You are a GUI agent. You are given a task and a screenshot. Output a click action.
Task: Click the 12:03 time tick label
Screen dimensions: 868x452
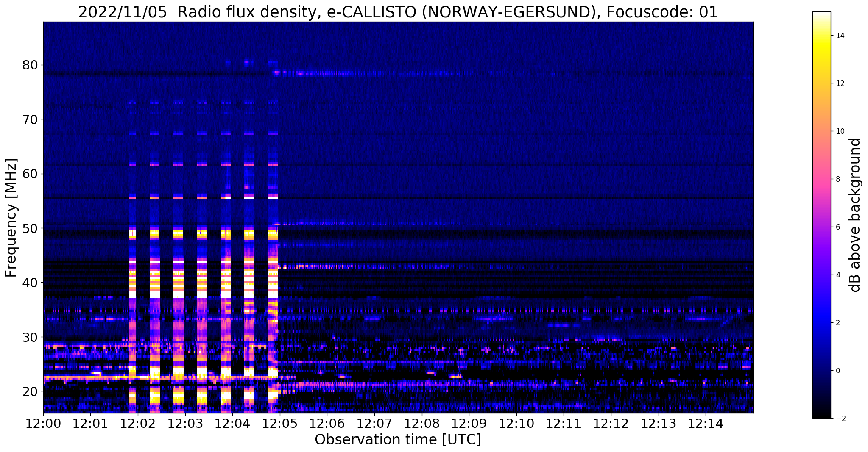point(185,424)
